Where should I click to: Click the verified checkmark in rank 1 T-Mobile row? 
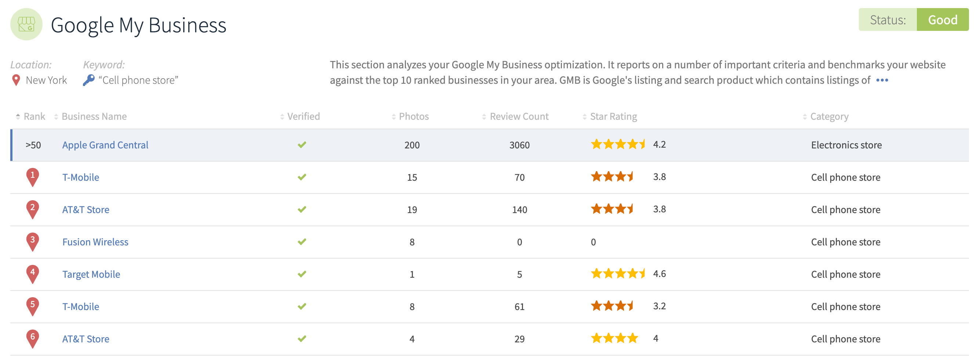point(302,177)
